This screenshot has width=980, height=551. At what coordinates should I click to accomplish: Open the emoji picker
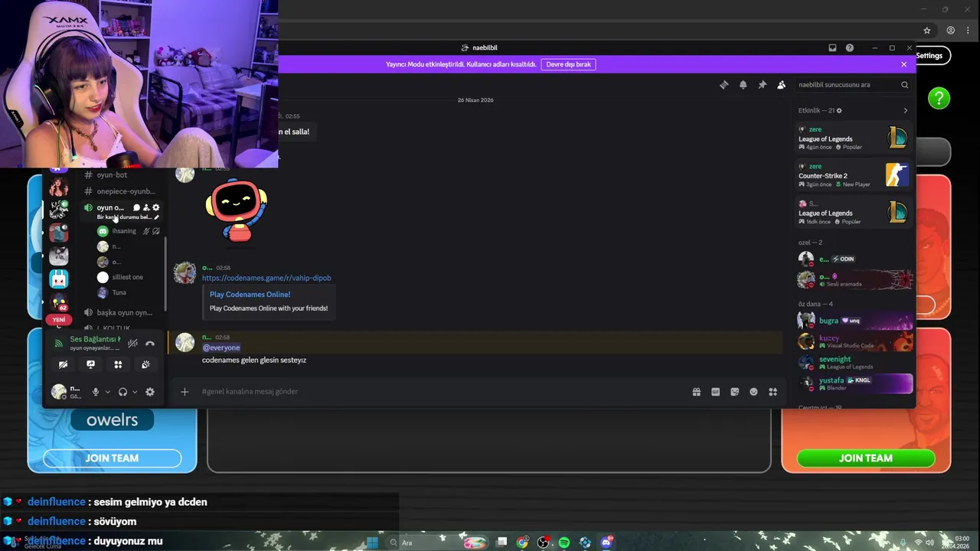(753, 392)
